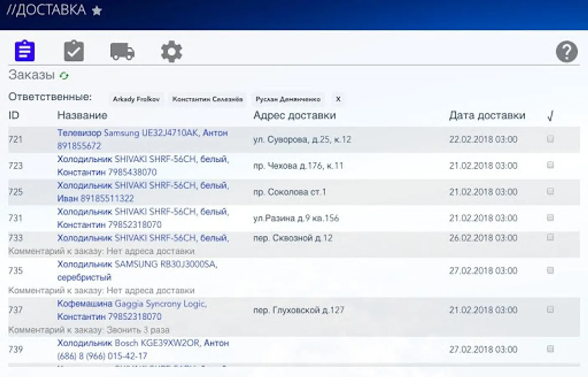This screenshot has height=377, width=588.
Task: Open order Холодильник SAMSUNG RB30J3000SA
Action: point(137,271)
